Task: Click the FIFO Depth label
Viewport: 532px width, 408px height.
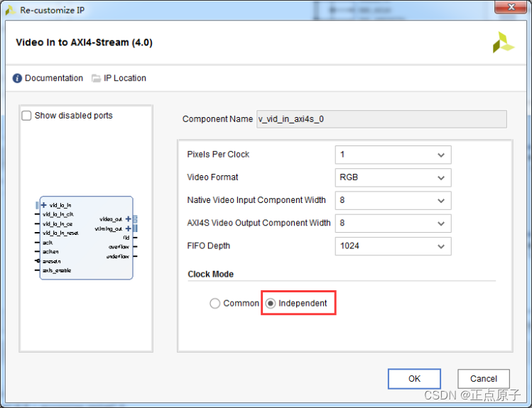Action: point(208,246)
